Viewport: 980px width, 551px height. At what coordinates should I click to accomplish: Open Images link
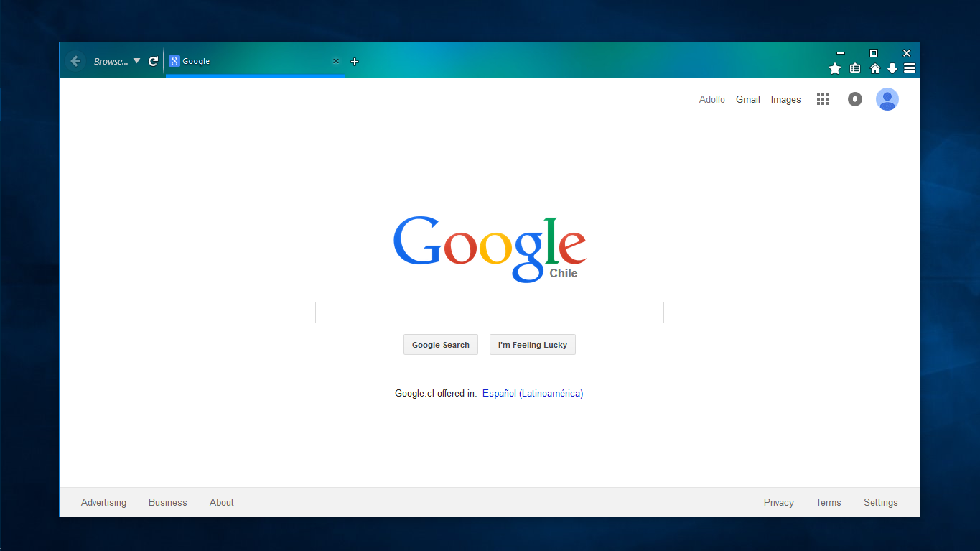tap(786, 100)
